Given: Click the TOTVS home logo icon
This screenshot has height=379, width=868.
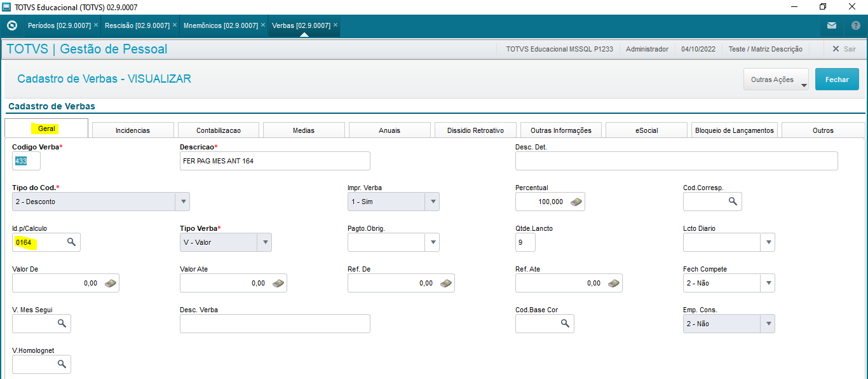Looking at the screenshot, I should point(11,25).
